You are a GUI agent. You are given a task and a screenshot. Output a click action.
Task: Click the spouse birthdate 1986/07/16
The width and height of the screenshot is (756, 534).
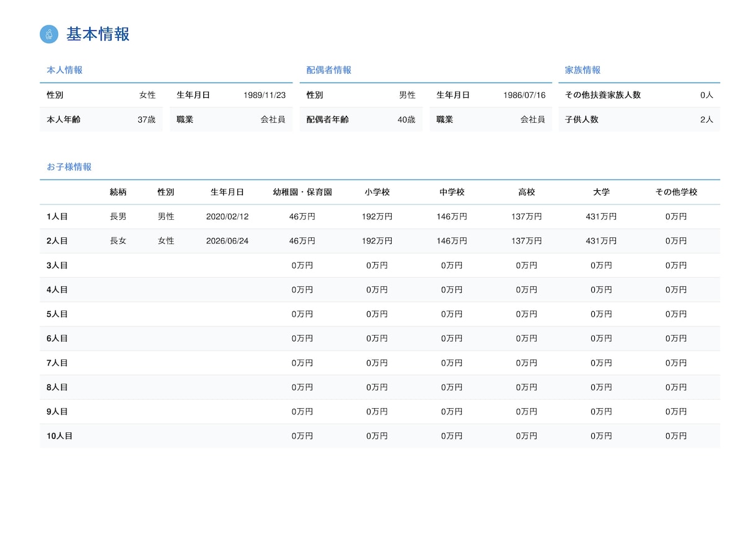tap(524, 95)
